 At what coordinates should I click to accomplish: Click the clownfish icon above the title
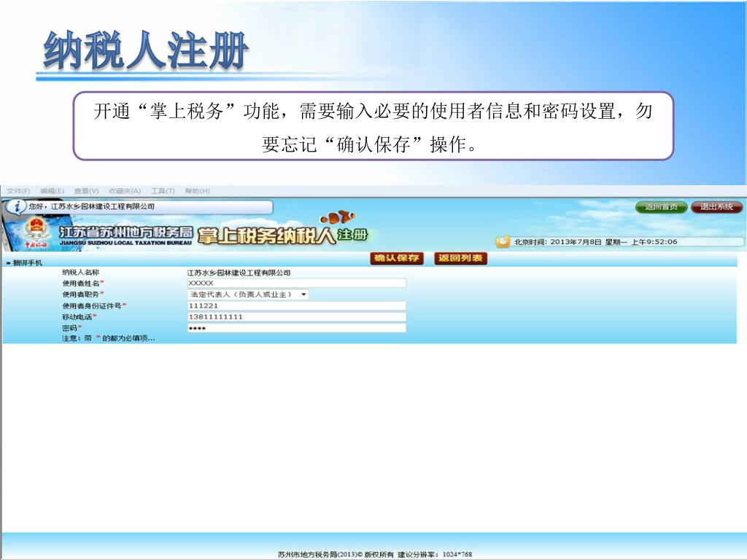pyautogui.click(x=337, y=218)
